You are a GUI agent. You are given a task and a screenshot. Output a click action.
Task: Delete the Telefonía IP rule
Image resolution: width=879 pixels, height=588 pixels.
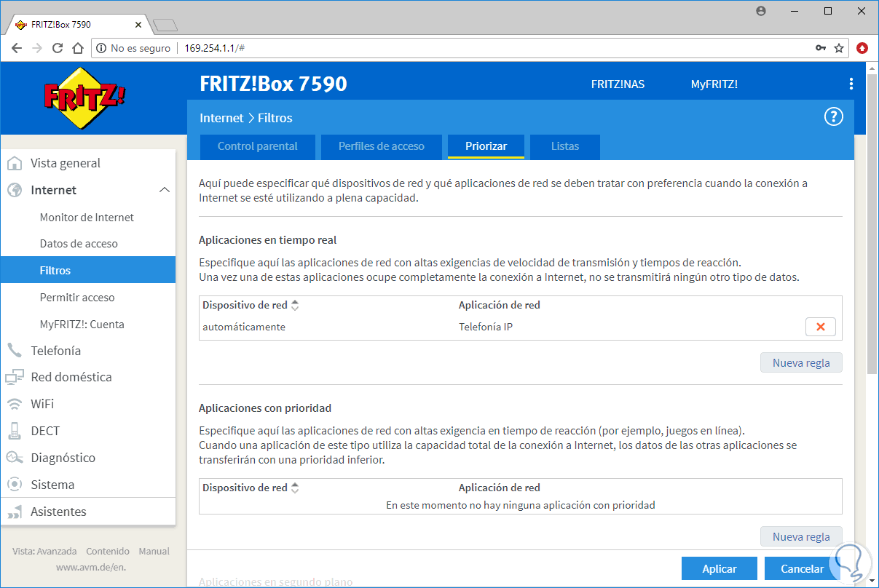(820, 327)
